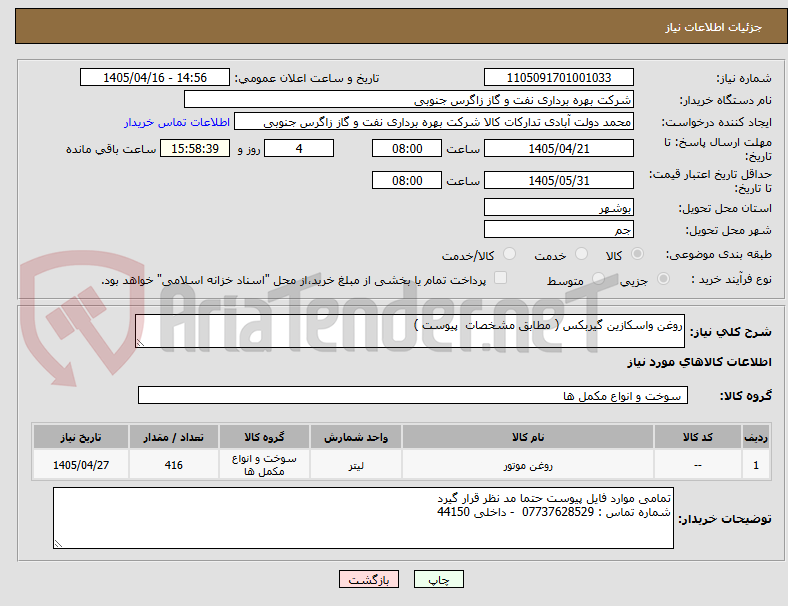
Task: Click the اطلاعات کالاهای مورد نیاز section heading
Action: (x=699, y=362)
